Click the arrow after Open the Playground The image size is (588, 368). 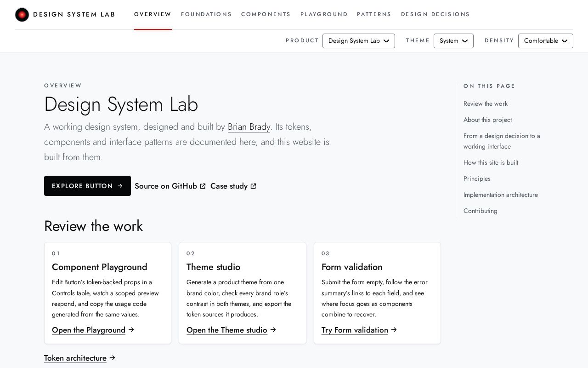131,330
